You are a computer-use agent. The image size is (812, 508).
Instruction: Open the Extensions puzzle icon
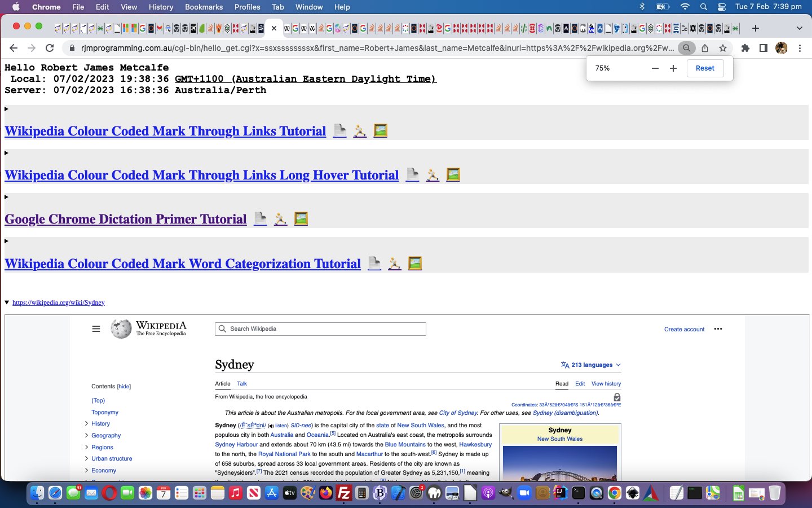(745, 48)
